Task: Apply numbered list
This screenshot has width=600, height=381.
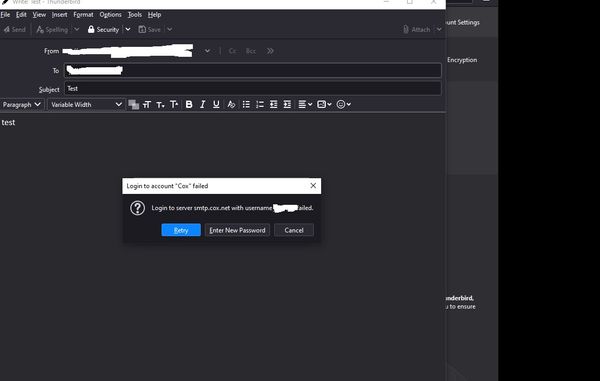Action: pos(260,104)
